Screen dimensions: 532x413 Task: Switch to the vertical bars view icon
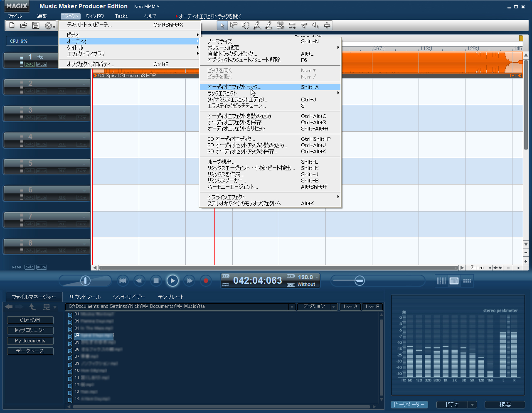click(x=441, y=281)
